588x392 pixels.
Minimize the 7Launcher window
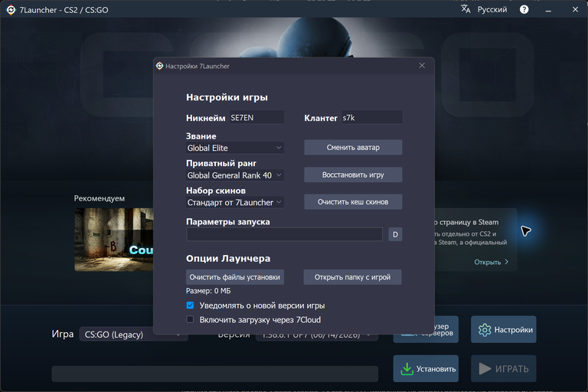(548, 10)
